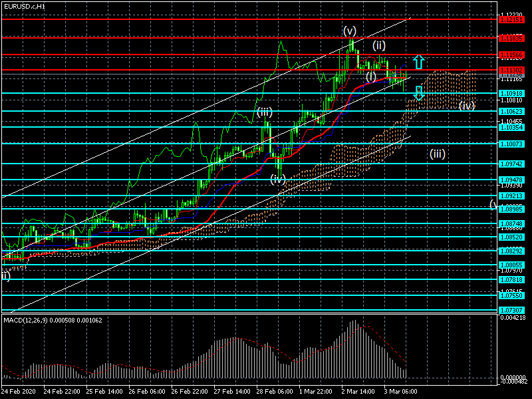The image size is (532, 399).
Task: Select the cyan 1.08292 price label
Action: click(x=511, y=251)
